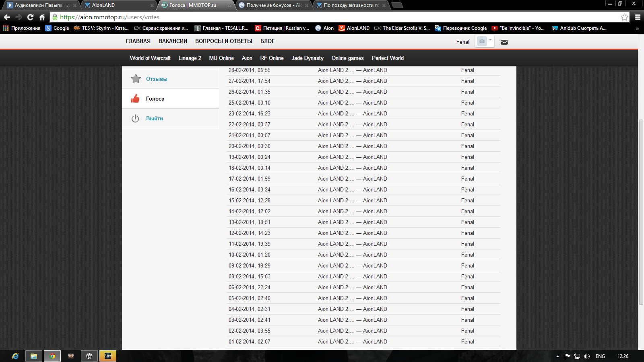
Task: Open the ВОПРОСЫ И ОТВЕТЫ menu item
Action: [224, 41]
